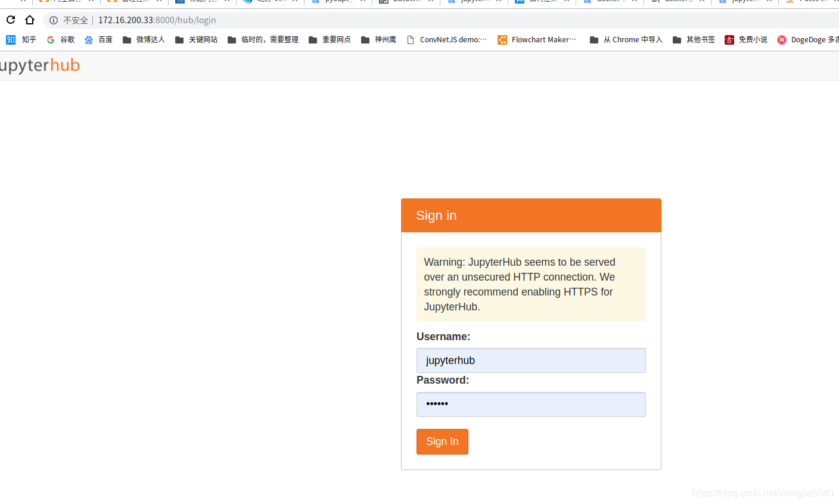Click the jupyterhub logo in the header
This screenshot has height=504, width=839.
click(x=39, y=66)
